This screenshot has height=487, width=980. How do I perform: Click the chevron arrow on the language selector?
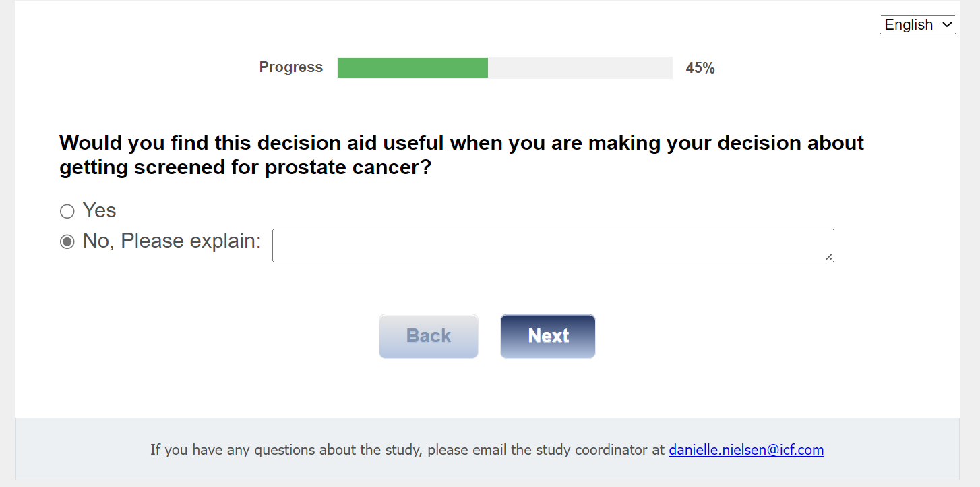pos(947,25)
